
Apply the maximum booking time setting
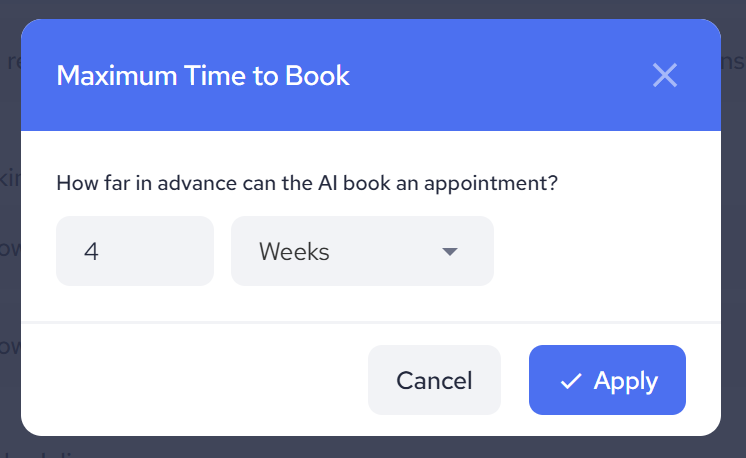coord(607,380)
